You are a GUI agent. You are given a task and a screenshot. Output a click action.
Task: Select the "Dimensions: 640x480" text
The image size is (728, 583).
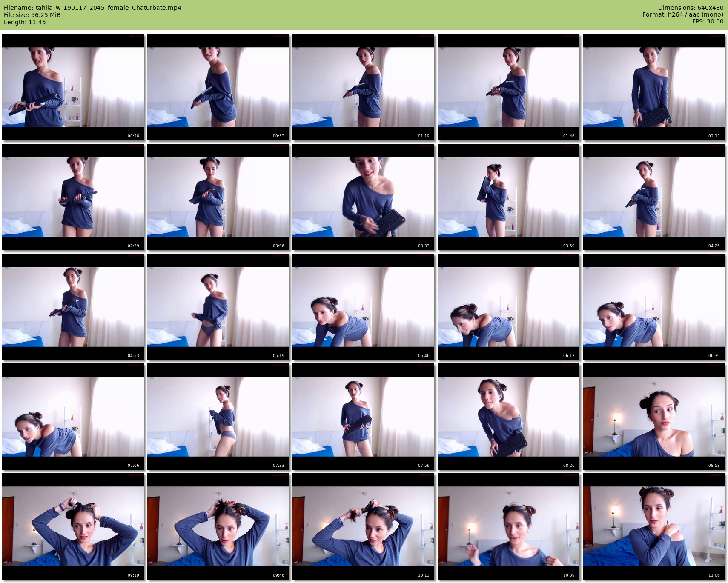691,8
